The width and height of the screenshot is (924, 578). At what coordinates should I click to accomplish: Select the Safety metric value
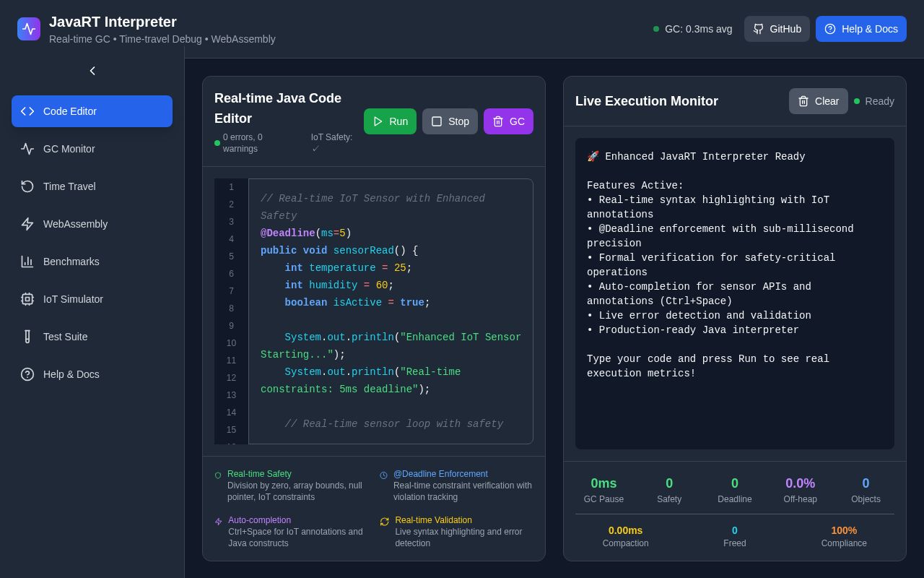pyautogui.click(x=669, y=483)
